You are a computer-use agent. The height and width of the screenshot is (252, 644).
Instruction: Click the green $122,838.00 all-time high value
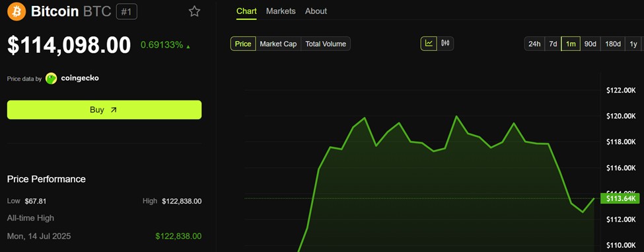pyautogui.click(x=178, y=236)
